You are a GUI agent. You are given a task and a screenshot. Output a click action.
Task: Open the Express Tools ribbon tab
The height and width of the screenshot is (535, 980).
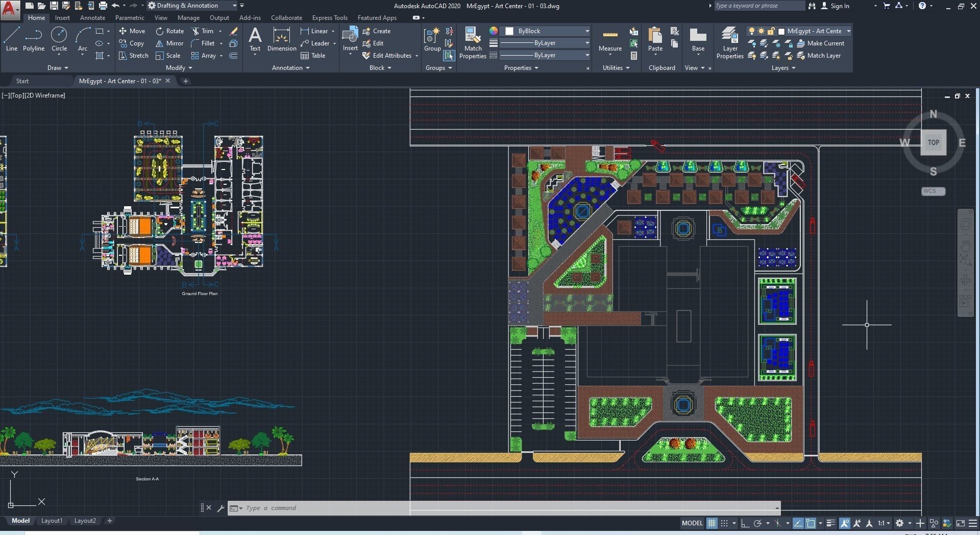pos(330,18)
